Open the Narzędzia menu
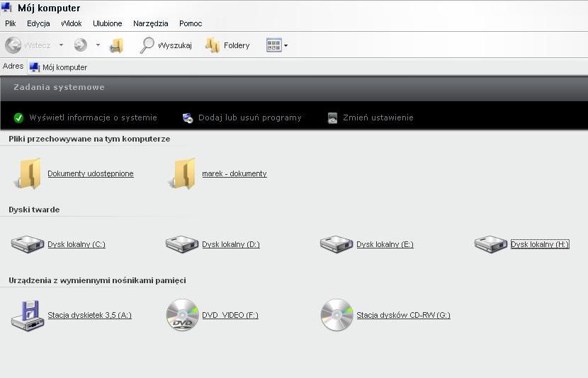Viewport: 588px width, 378px height. click(x=150, y=23)
